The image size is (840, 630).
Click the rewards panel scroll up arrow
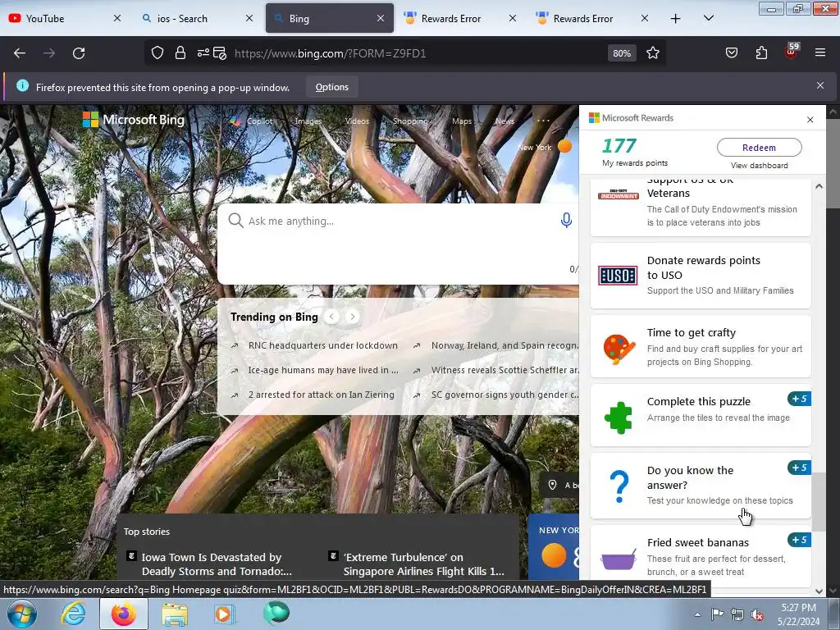pyautogui.click(x=819, y=186)
